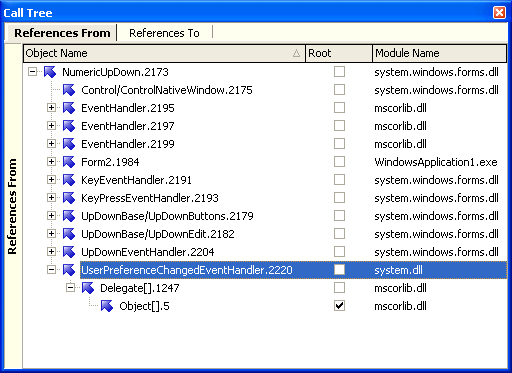The width and height of the screenshot is (512, 373).
Task: Click the WindowsApplication1.exe module cell
Action: pos(436,162)
